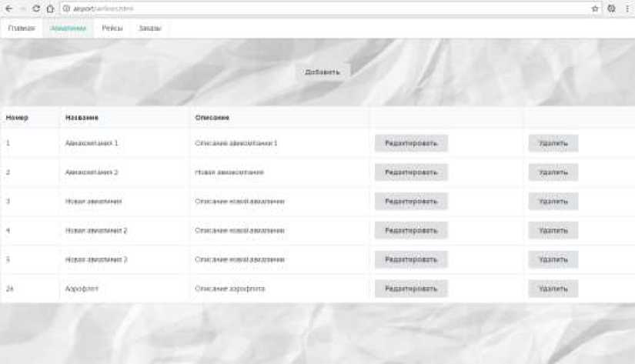
Task: Edit the Аэрофлот airline
Action: point(411,289)
